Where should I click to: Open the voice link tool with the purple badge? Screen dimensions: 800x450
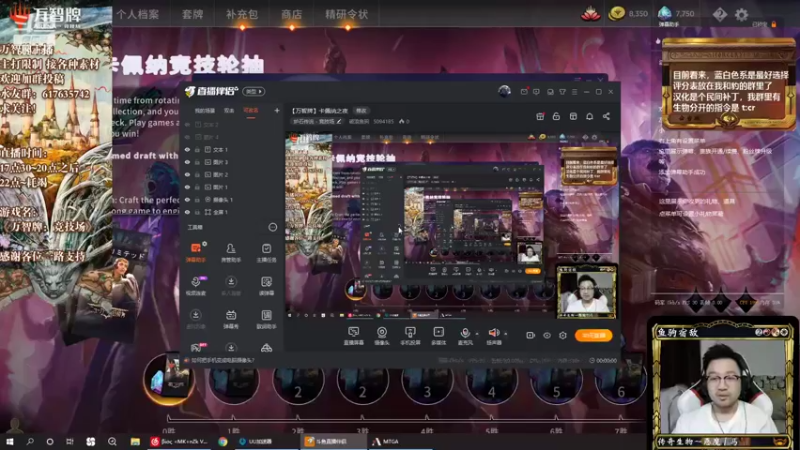196,286
